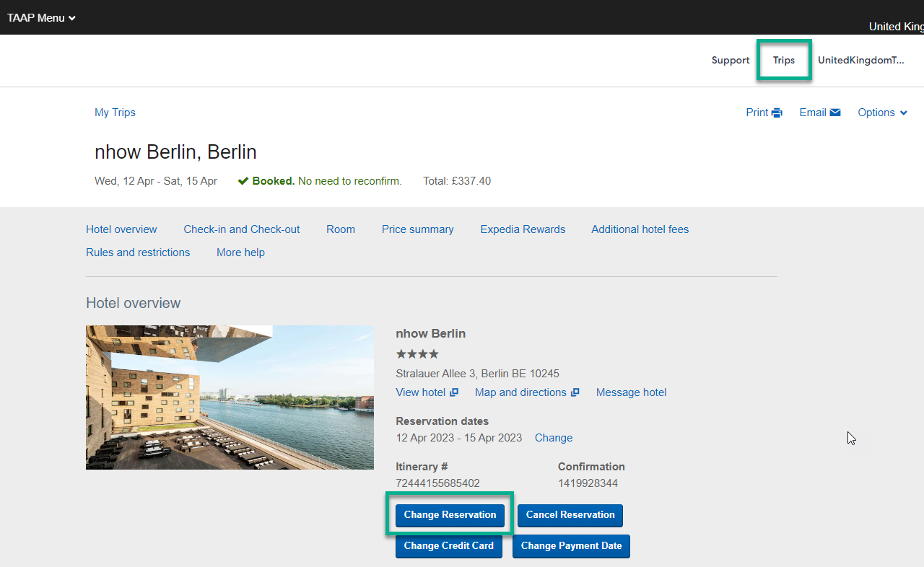Click the nhow Berlin, Berlin page title
Screen dimensions: 924x567
click(175, 152)
